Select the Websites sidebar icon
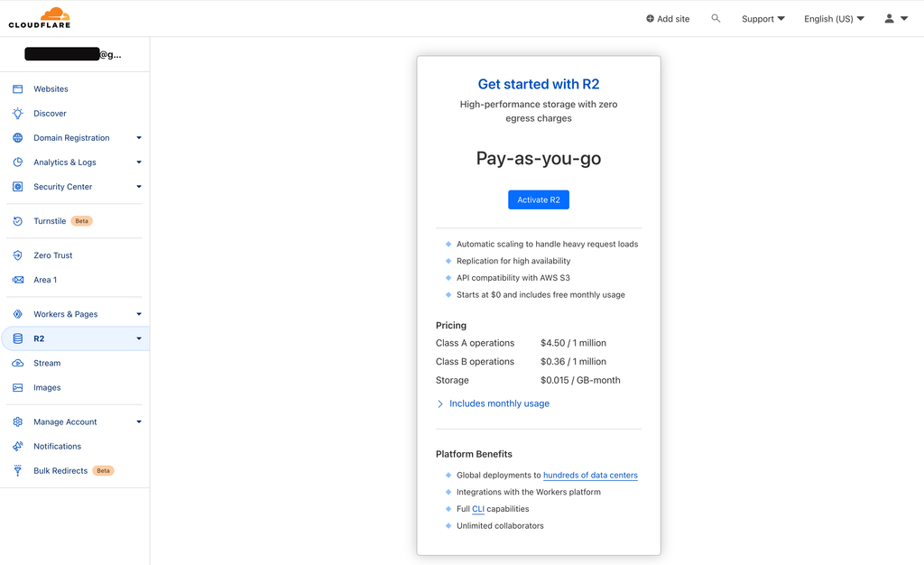Screen dimensions: 924x565 [x=17, y=88]
